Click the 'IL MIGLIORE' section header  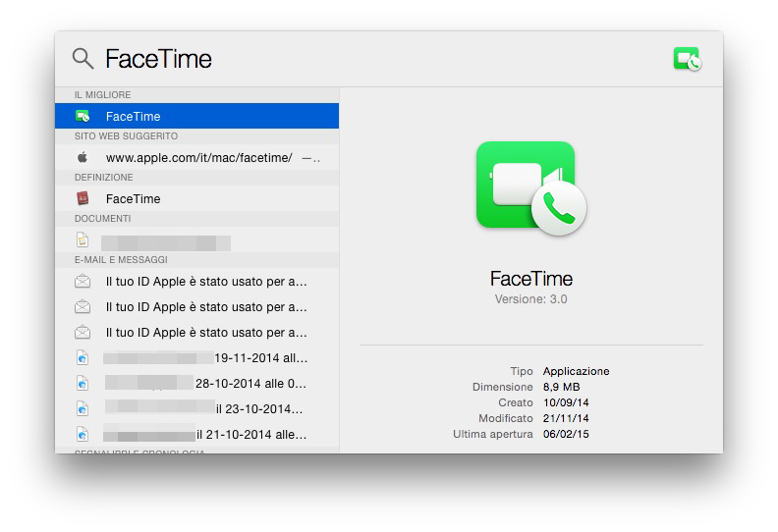point(103,94)
